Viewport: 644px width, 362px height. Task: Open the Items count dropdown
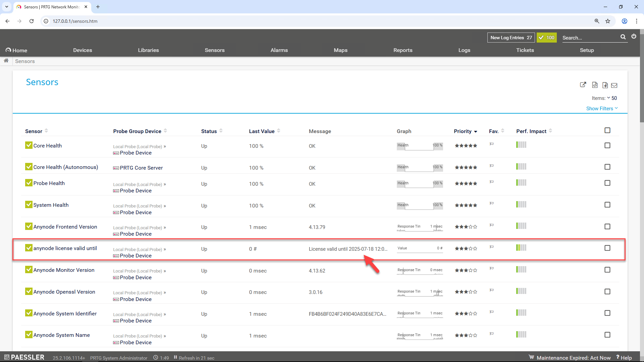[609, 98]
